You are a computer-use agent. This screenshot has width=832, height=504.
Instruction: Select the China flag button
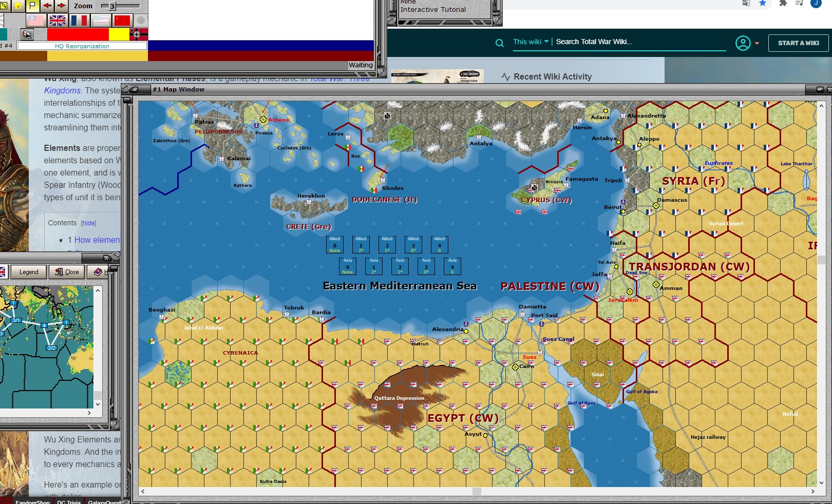coord(35,21)
